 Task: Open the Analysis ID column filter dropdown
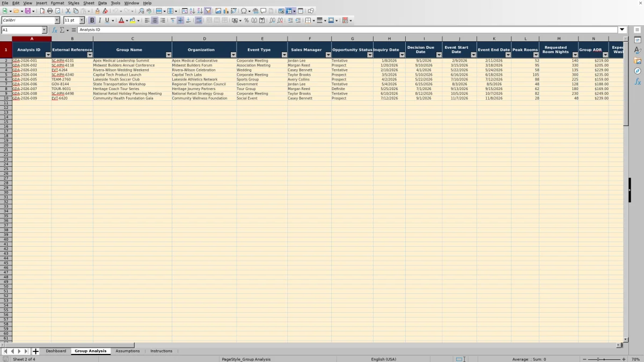pyautogui.click(x=48, y=55)
